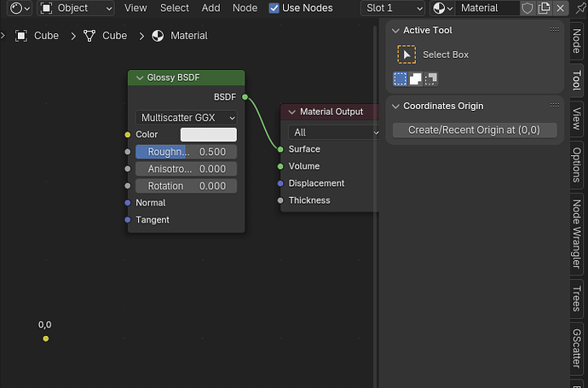Choose Extend existing selection mode
The image size is (588, 388).
coord(416,78)
